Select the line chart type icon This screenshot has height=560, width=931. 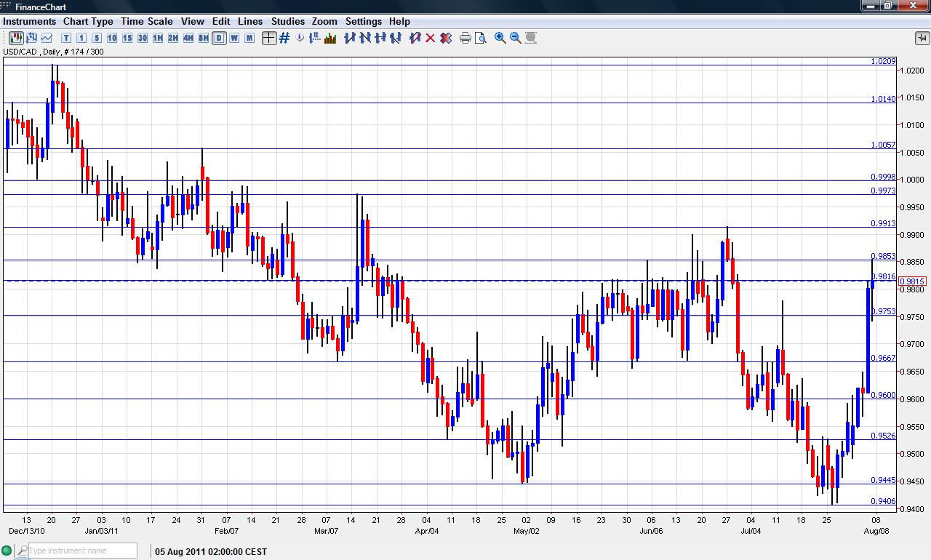[47, 38]
